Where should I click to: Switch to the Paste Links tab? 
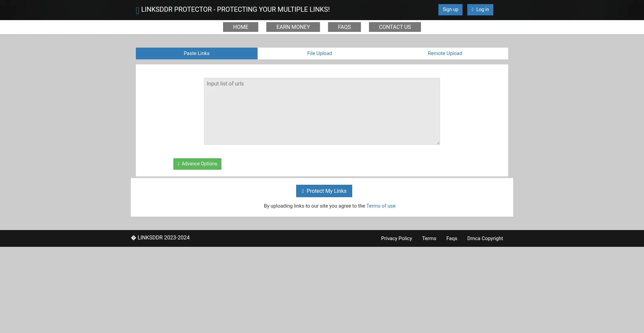(197, 54)
